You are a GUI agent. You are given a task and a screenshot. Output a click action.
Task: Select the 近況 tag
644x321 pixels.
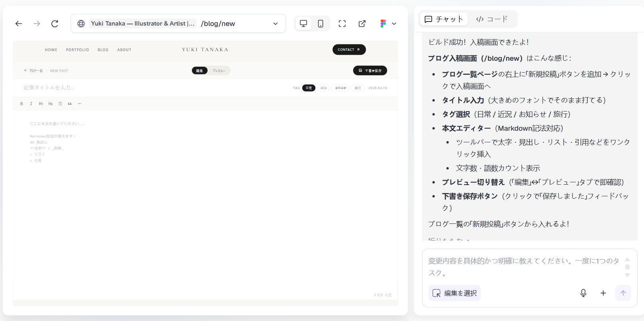click(x=323, y=88)
